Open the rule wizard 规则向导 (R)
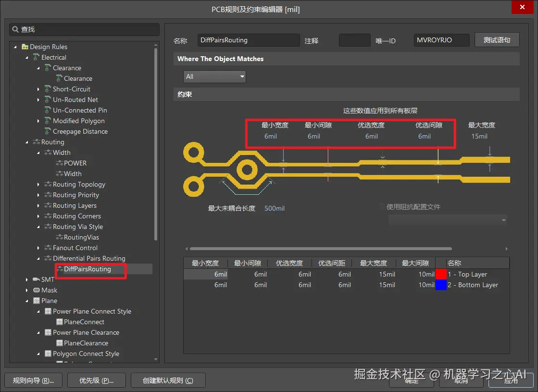 (x=33, y=380)
